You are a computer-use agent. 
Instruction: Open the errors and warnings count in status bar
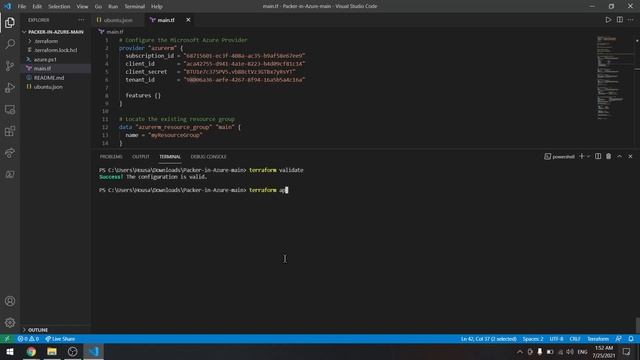(28, 339)
